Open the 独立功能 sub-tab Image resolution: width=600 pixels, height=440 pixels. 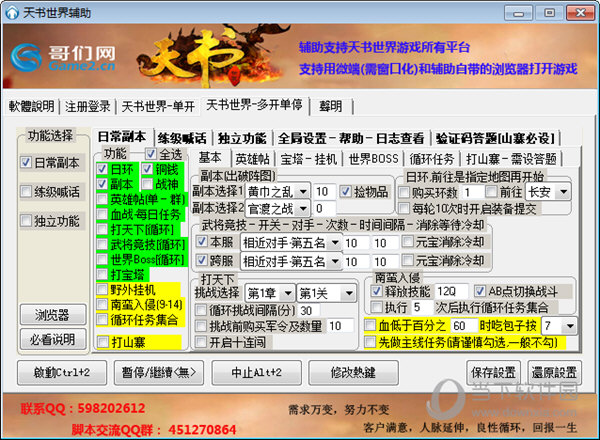coord(242,138)
